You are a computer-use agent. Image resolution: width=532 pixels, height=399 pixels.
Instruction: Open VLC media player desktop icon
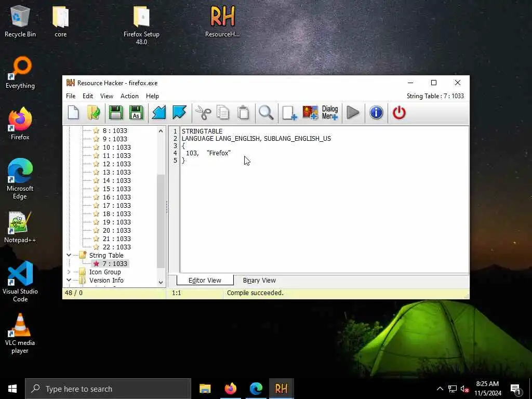pyautogui.click(x=20, y=334)
